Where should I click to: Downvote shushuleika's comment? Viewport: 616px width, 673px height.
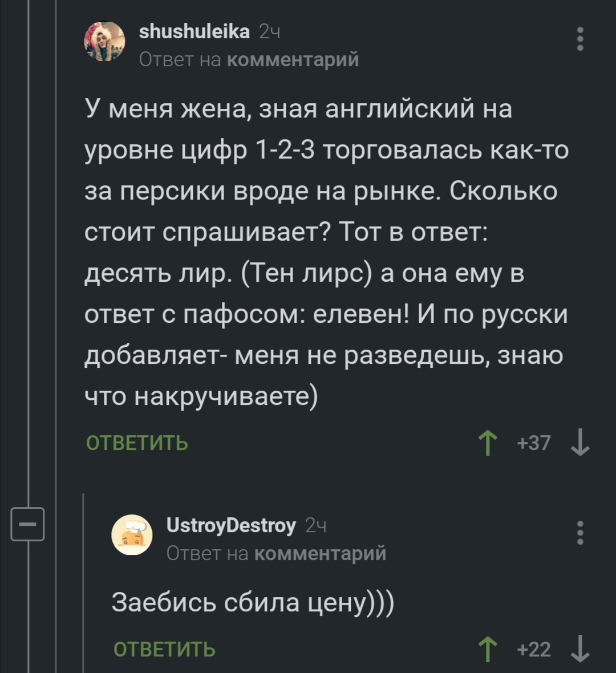click(x=580, y=443)
